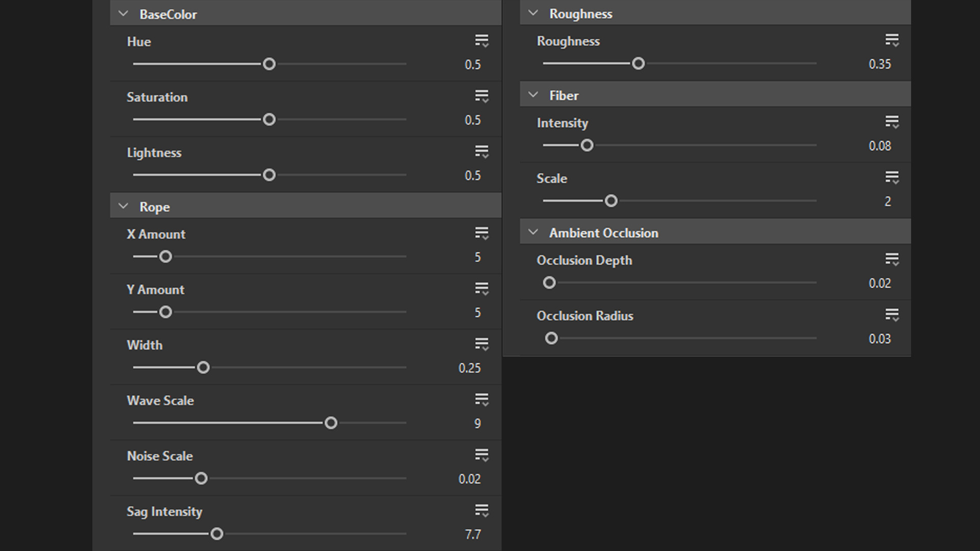Click the Roughness value field 0.35
Image resolution: width=980 pixels, height=551 pixels.
pos(879,64)
